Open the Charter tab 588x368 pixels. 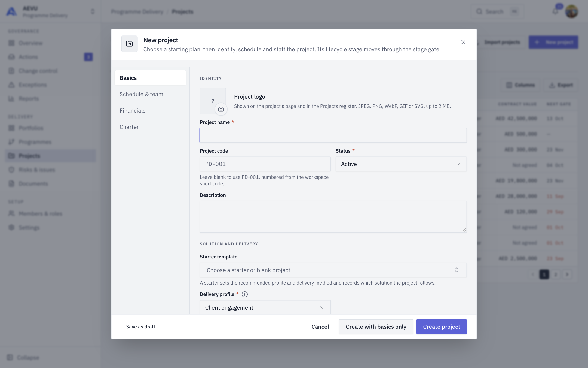pos(151,127)
